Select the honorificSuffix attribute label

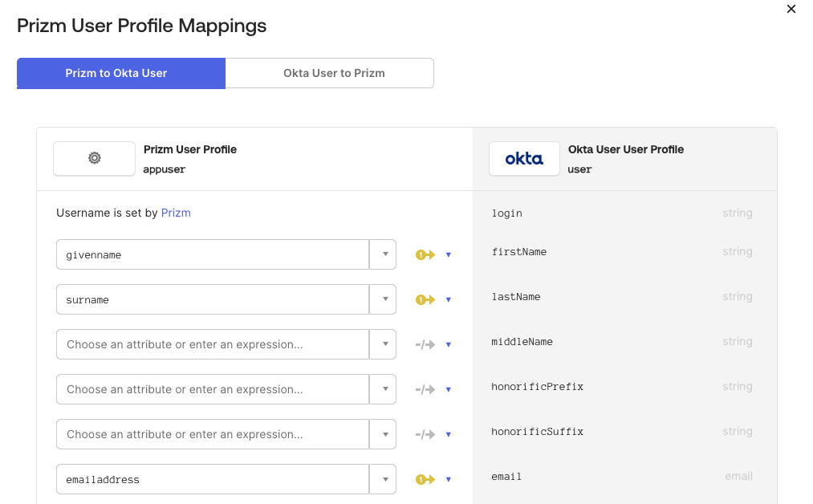tap(537, 432)
